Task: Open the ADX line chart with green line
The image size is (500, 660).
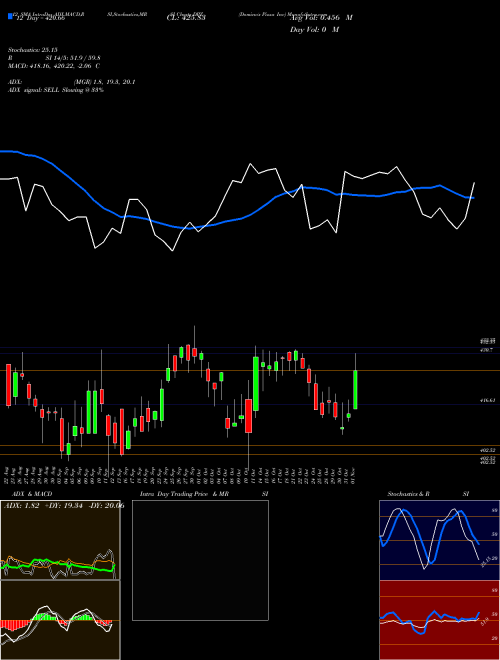Action: click(60, 540)
